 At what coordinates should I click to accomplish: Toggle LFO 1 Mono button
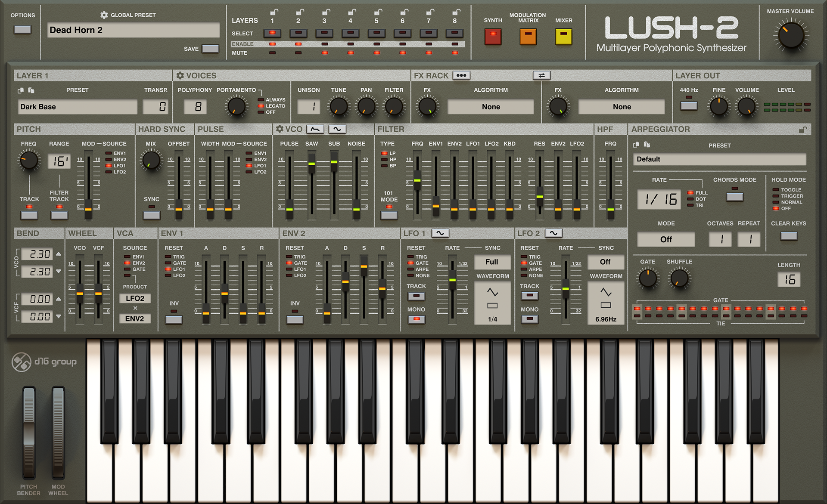[x=416, y=319]
